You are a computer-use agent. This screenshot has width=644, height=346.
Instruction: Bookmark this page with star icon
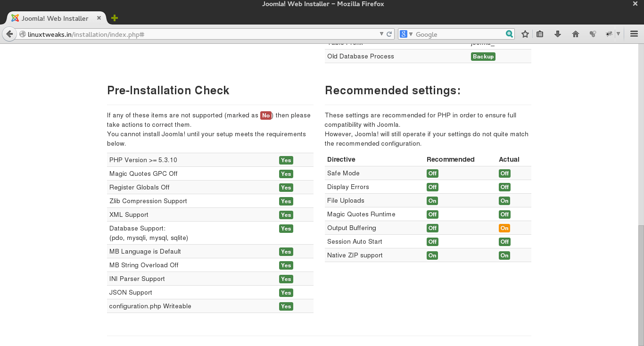pos(525,34)
